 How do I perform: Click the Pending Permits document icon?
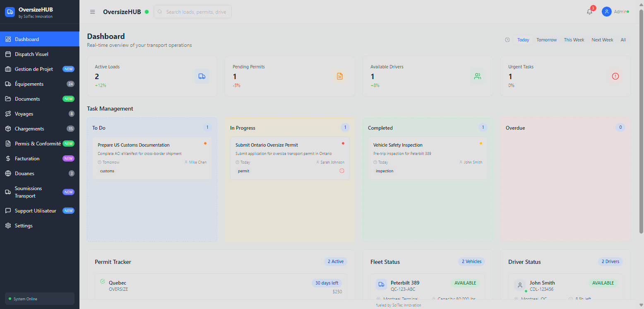340,76
